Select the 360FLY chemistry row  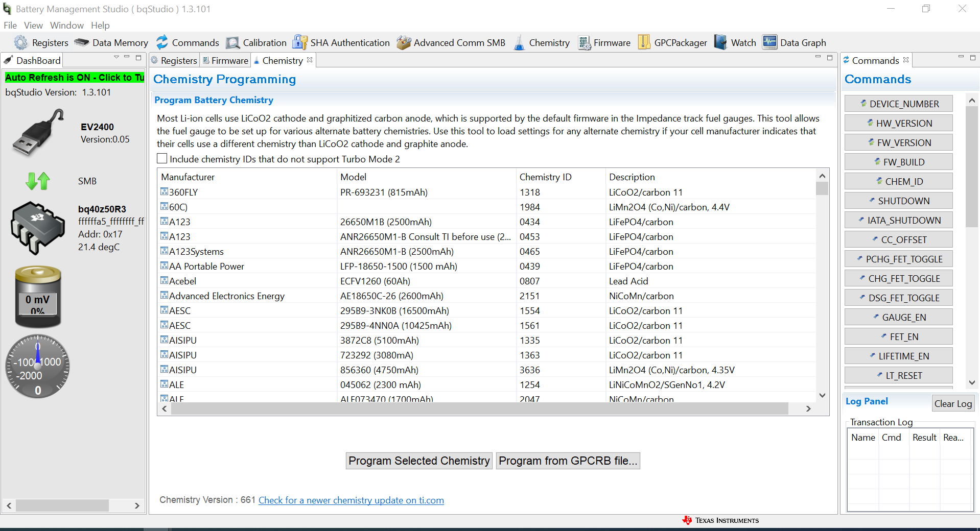point(487,192)
